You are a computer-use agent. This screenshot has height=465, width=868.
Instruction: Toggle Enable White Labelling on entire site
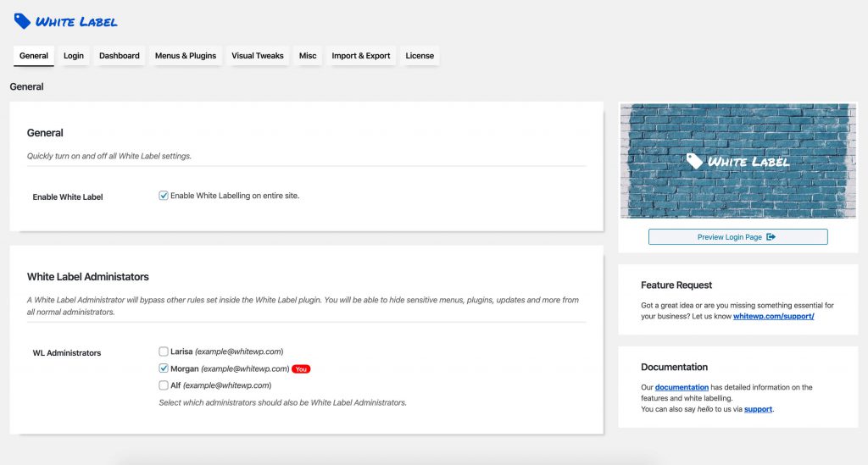(164, 195)
